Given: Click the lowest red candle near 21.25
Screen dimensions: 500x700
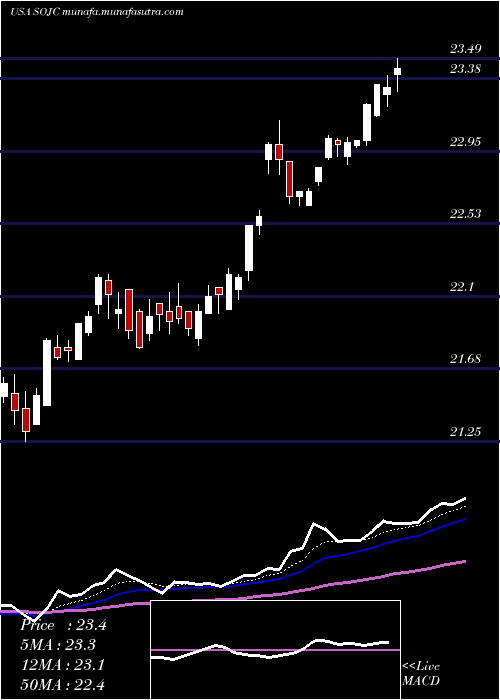Looking at the screenshot, I should click(26, 416).
